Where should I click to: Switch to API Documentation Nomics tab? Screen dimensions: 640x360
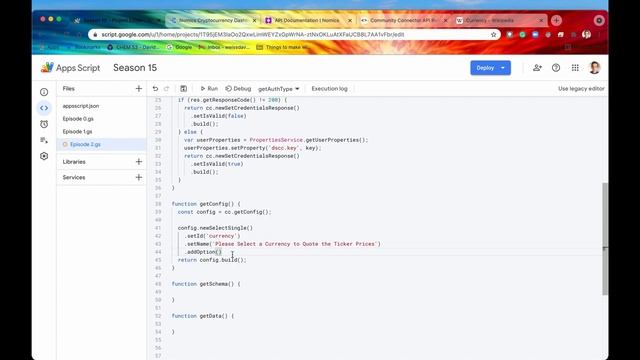click(x=307, y=20)
